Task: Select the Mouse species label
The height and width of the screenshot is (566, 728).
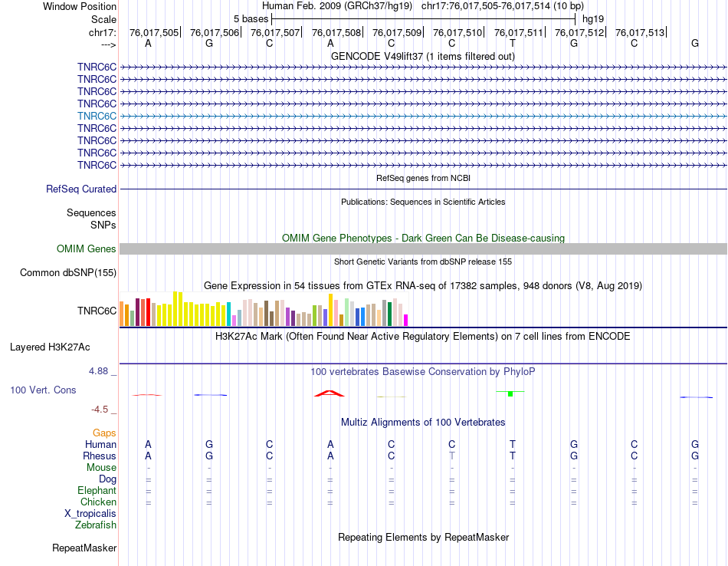Action: [101, 468]
